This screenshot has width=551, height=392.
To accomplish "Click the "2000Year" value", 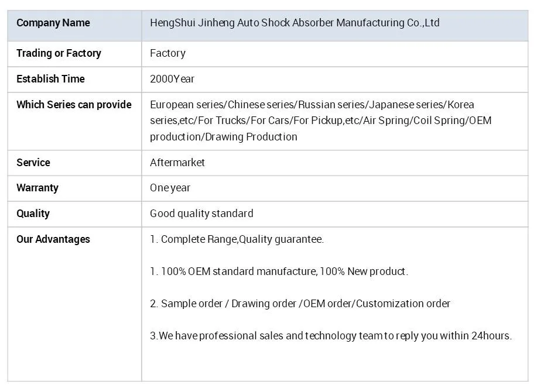I will (172, 79).
